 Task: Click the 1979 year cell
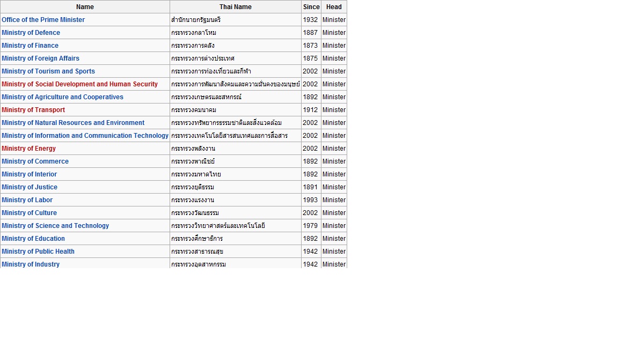coord(310,226)
